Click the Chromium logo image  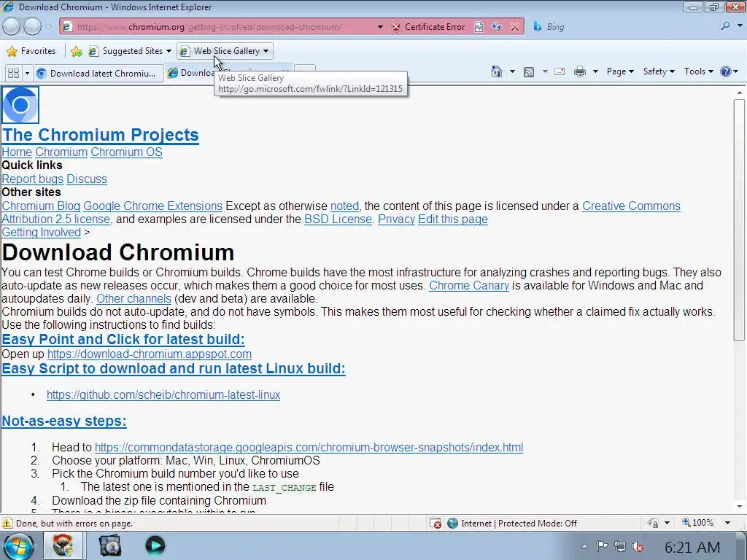(x=20, y=105)
